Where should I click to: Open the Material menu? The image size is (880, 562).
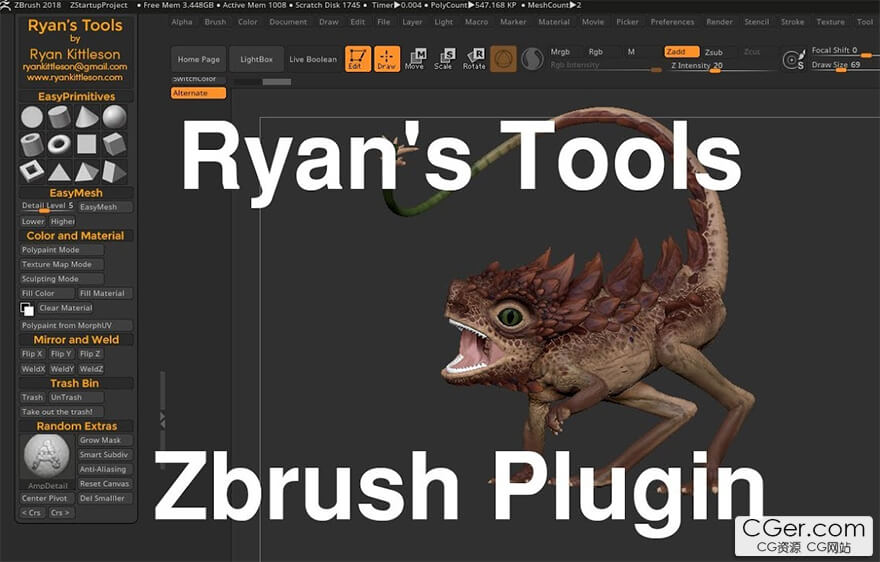point(554,22)
